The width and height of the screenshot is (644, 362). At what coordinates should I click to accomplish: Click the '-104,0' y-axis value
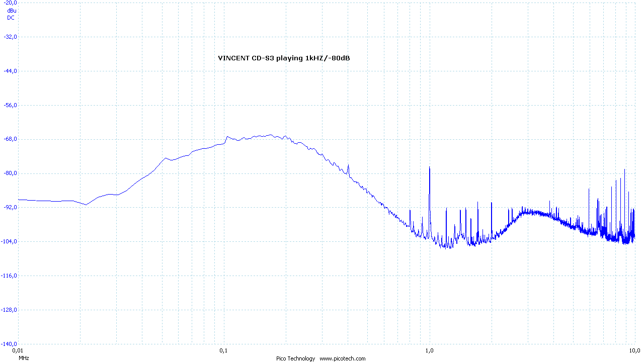(10, 241)
